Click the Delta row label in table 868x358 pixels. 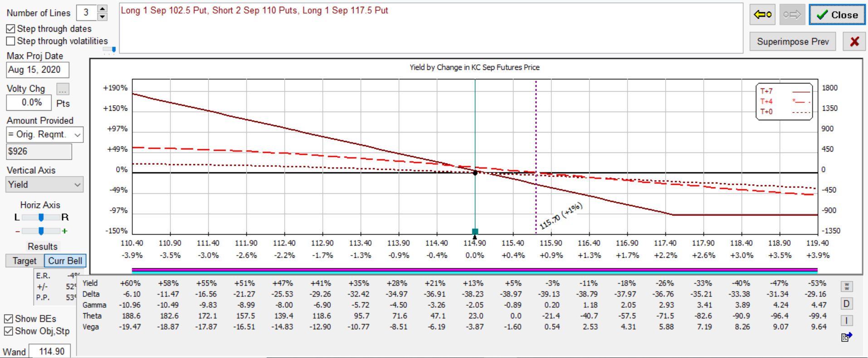pos(91,294)
